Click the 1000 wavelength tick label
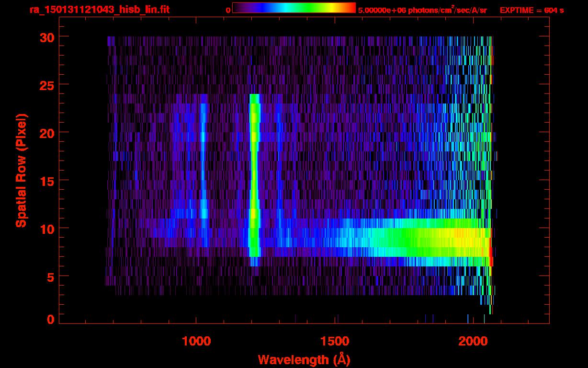This screenshot has height=368, width=588. [196, 341]
